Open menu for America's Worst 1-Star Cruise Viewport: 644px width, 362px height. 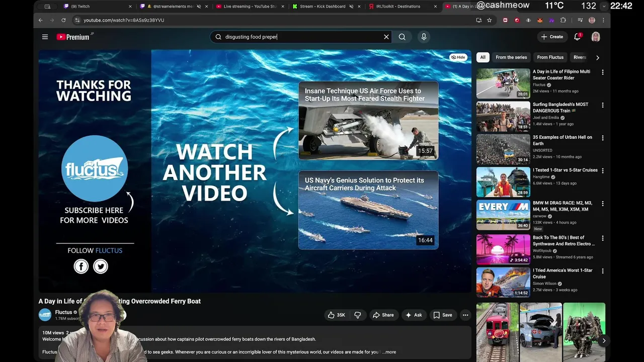click(602, 271)
